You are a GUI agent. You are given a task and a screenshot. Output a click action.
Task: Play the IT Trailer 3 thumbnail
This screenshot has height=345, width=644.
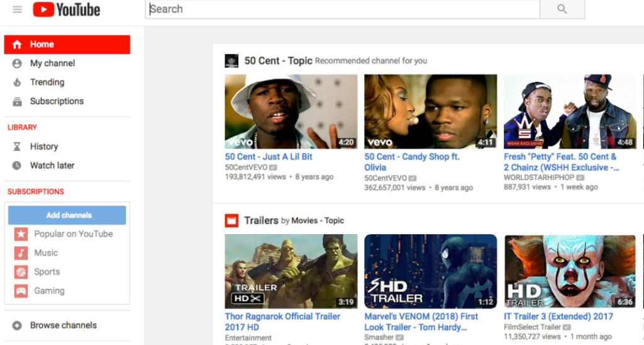(570, 271)
